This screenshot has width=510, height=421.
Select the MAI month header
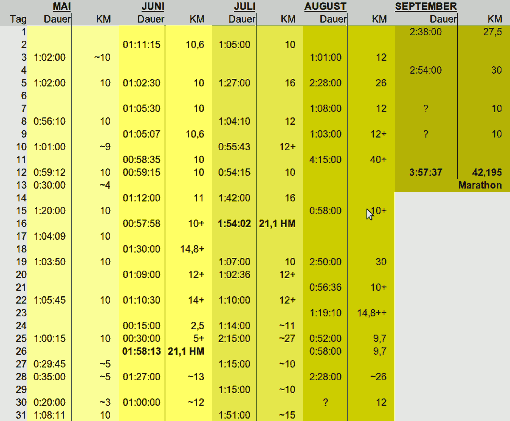tap(62, 6)
